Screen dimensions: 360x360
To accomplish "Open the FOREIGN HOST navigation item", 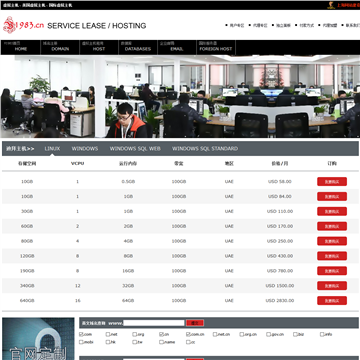I will tap(216, 47).
